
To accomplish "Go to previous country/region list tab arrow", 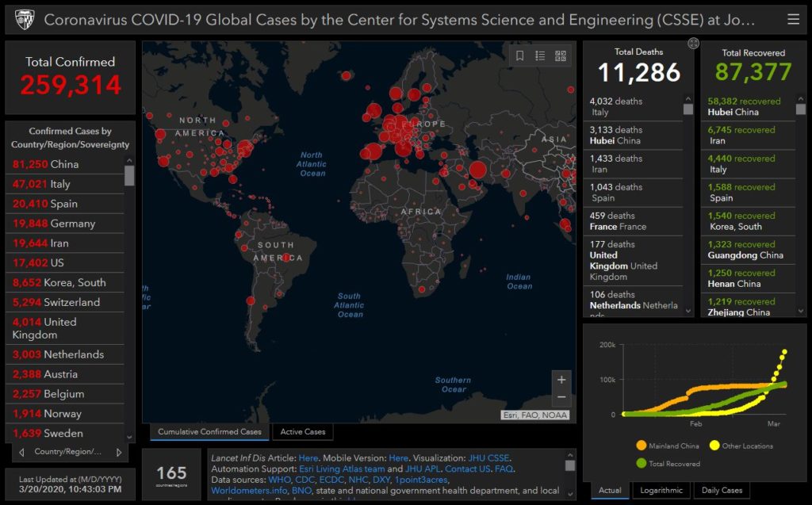I will (21, 452).
